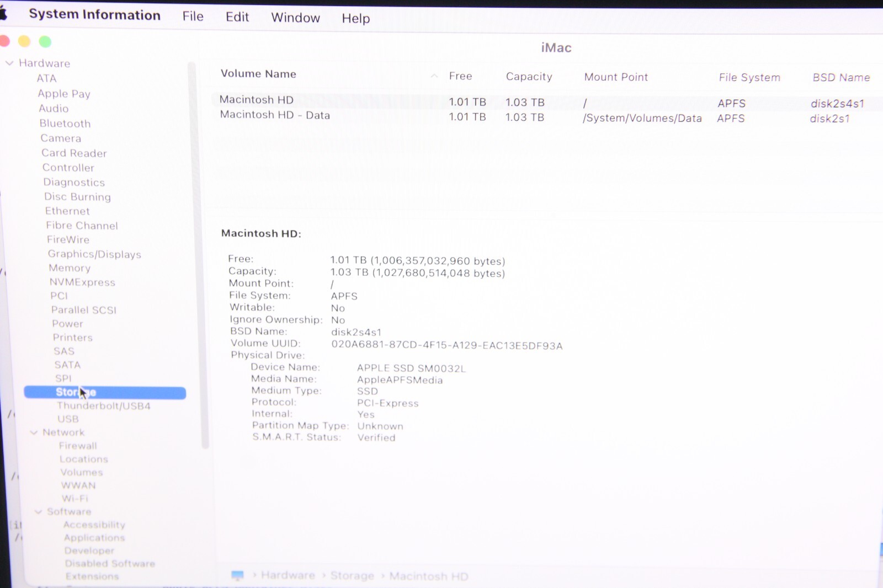Click the APPLE SSD SM0032L device name
The image size is (883, 588).
[x=411, y=368]
